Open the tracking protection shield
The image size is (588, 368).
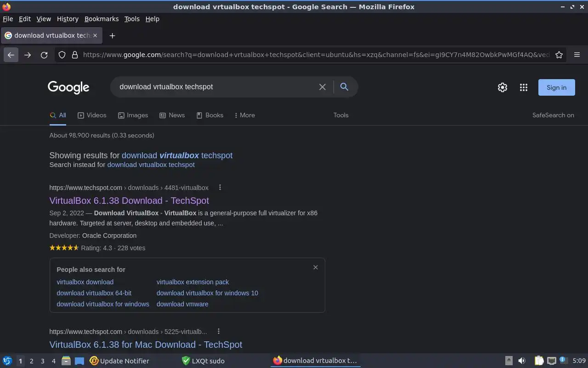pos(62,55)
